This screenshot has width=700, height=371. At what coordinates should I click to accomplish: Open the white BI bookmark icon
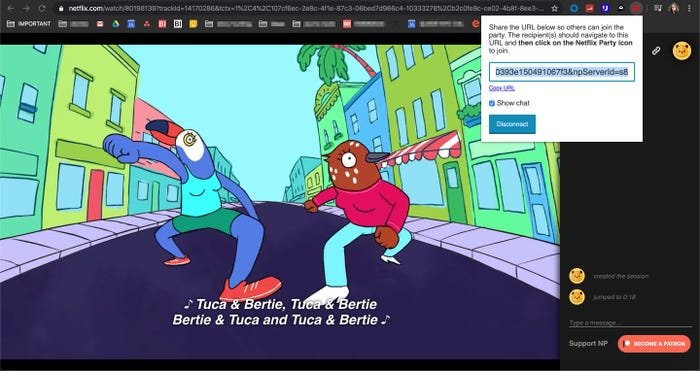click(178, 24)
